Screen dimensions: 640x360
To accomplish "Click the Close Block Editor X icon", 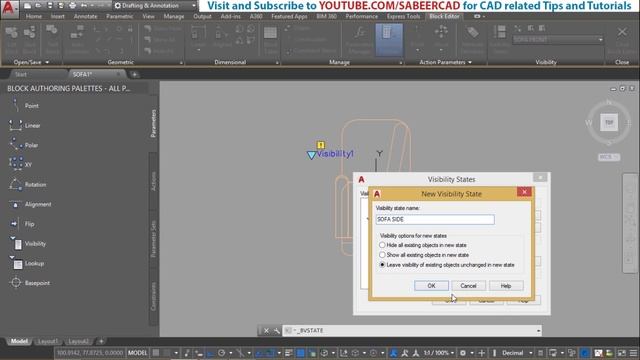I will tap(622, 32).
